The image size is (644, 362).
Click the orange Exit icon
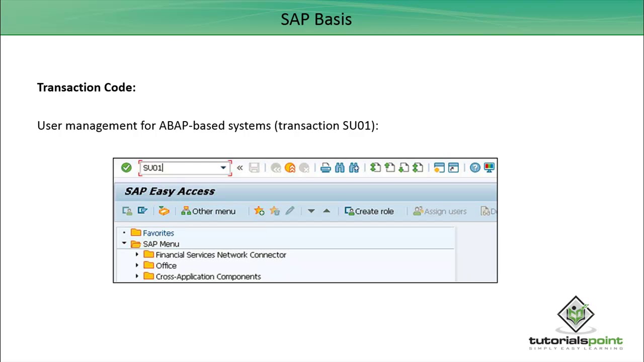click(x=290, y=168)
